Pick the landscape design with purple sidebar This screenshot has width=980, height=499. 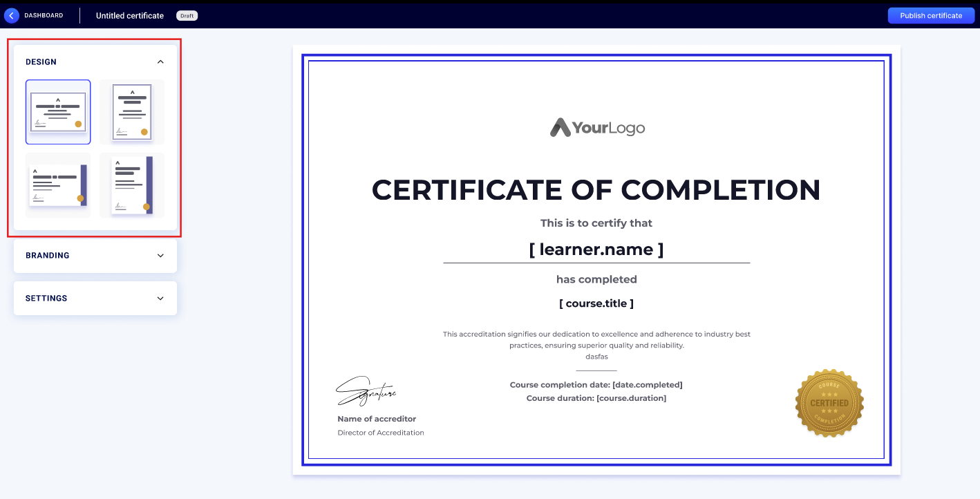click(58, 185)
